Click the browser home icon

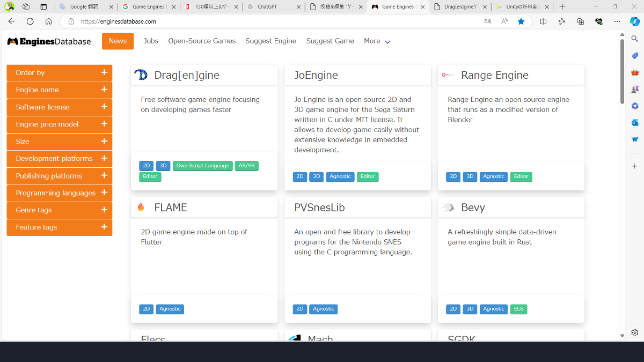click(48, 21)
